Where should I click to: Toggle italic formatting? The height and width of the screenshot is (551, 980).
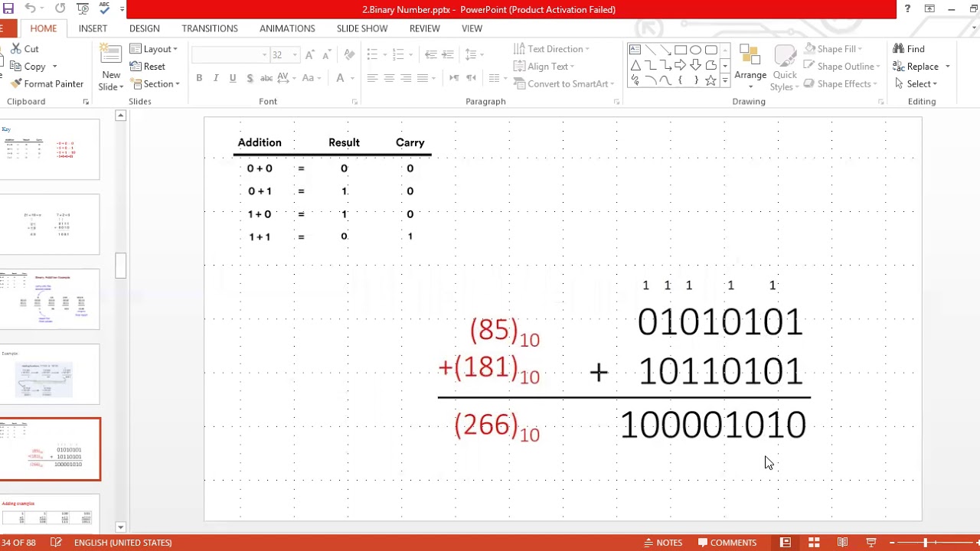point(216,78)
